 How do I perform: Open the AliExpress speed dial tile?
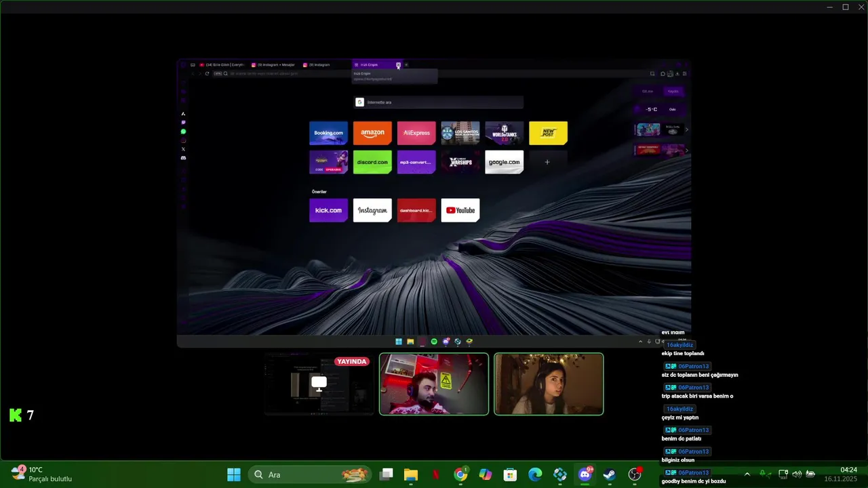pos(416,133)
